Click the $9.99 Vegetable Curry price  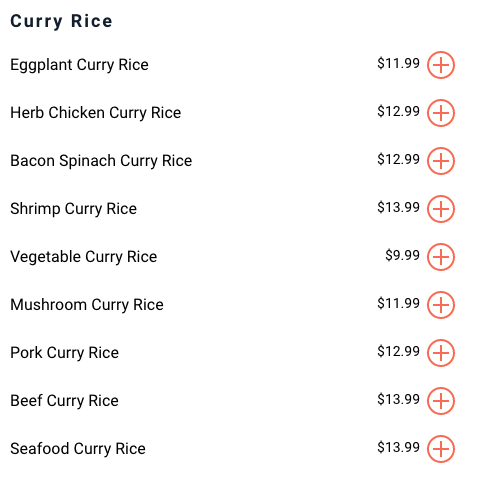[402, 255]
